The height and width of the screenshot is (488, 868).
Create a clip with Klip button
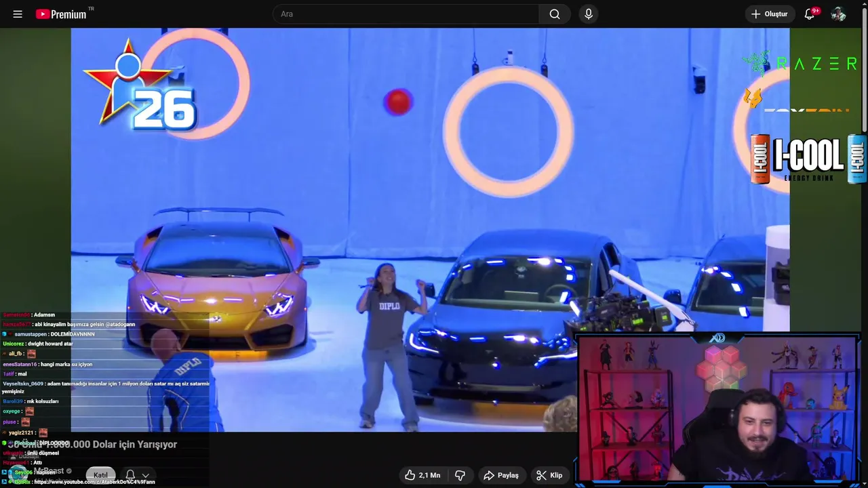pyautogui.click(x=549, y=475)
